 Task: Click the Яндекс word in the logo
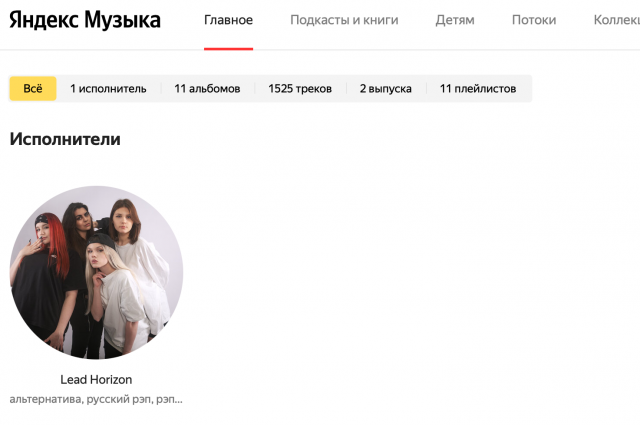pos(44,20)
